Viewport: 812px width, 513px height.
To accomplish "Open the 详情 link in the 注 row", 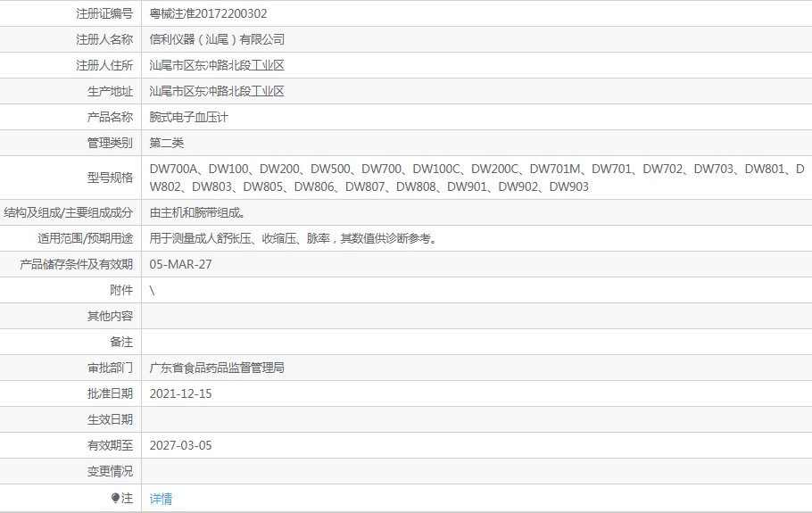I will point(161,499).
